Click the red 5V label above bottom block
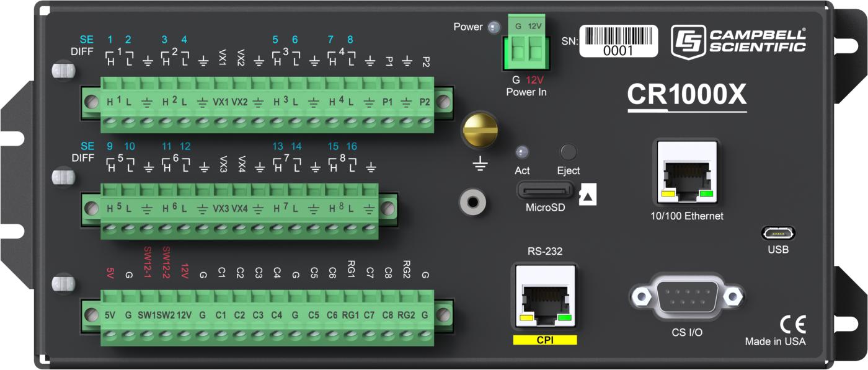Screen dimensions: 868x370 (110, 273)
